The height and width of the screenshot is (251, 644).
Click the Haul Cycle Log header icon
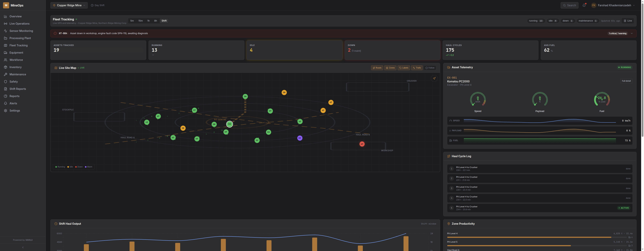[449, 156]
